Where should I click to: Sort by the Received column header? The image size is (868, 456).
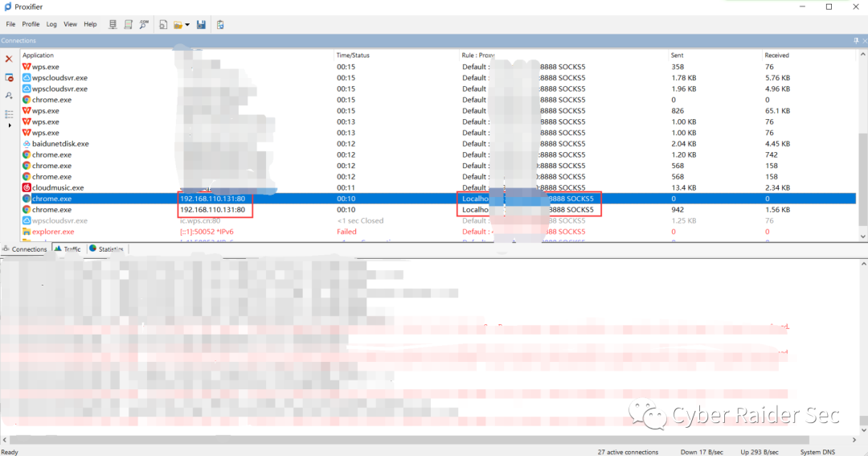[x=776, y=55]
